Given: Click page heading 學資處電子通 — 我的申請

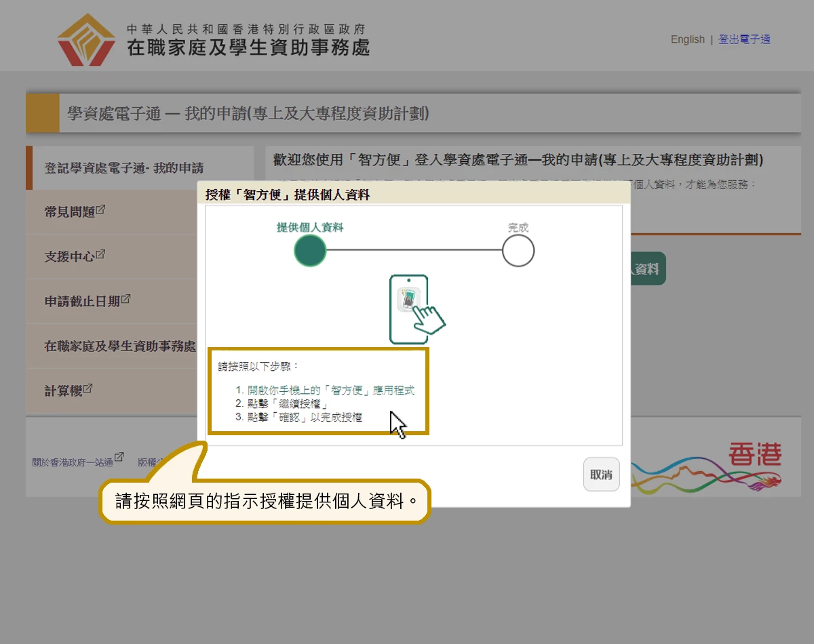Looking at the screenshot, I should pyautogui.click(x=248, y=113).
